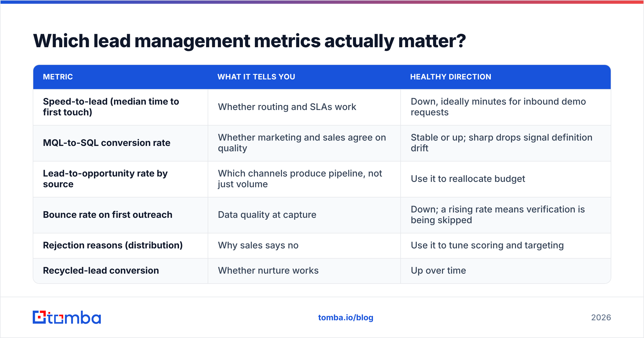Select 'Which channels produce pipeline, not just volume'
644x338 pixels.
[304, 179]
